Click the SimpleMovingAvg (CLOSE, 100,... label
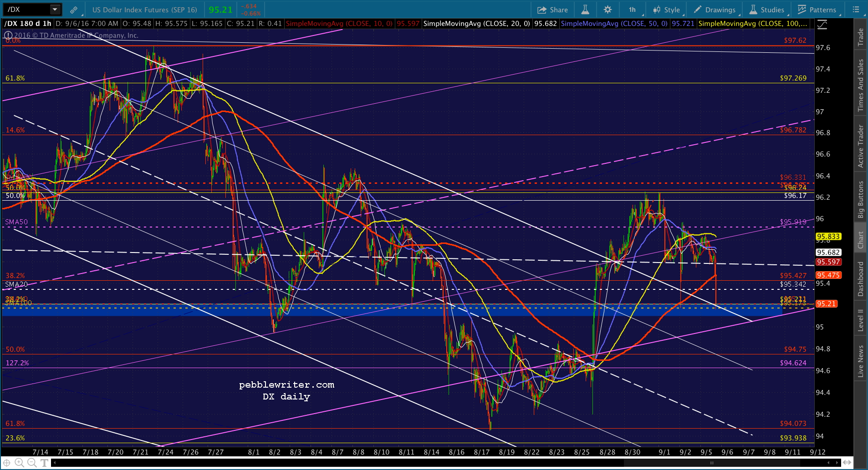Screen dimensions: 868x470 pos(752,24)
